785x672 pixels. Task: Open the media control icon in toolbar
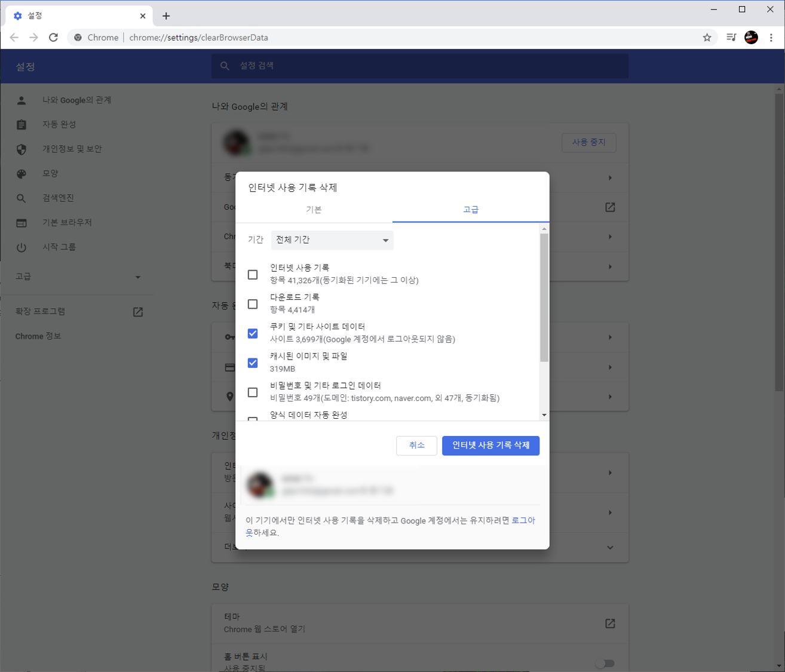point(731,38)
